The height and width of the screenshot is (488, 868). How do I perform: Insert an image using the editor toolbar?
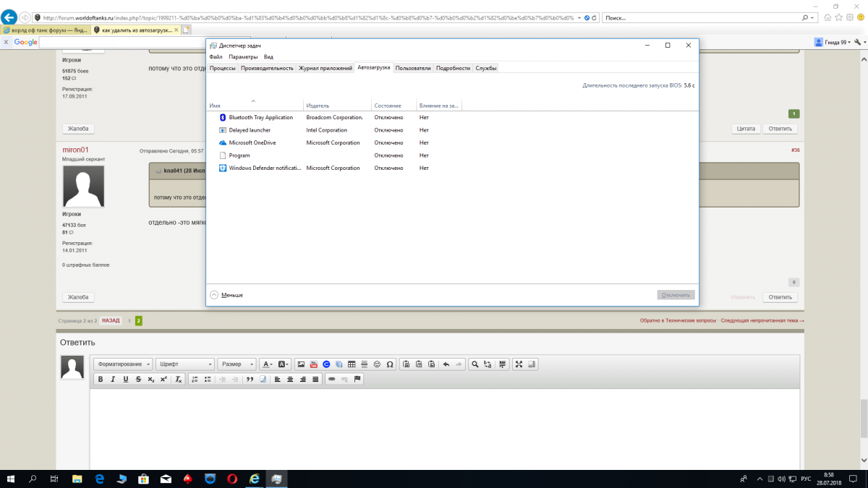[301, 364]
